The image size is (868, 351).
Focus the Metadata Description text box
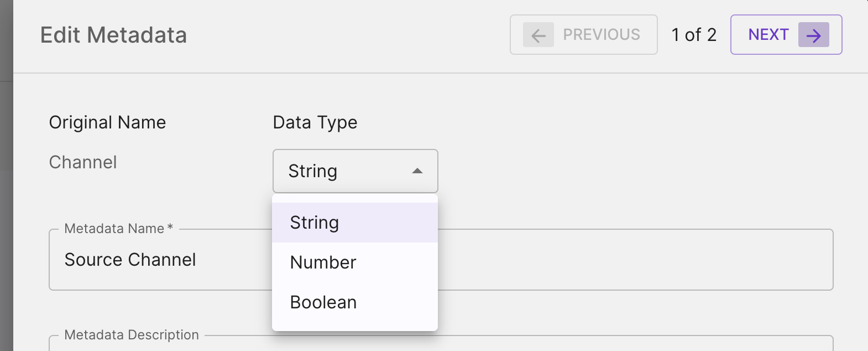click(x=498, y=345)
